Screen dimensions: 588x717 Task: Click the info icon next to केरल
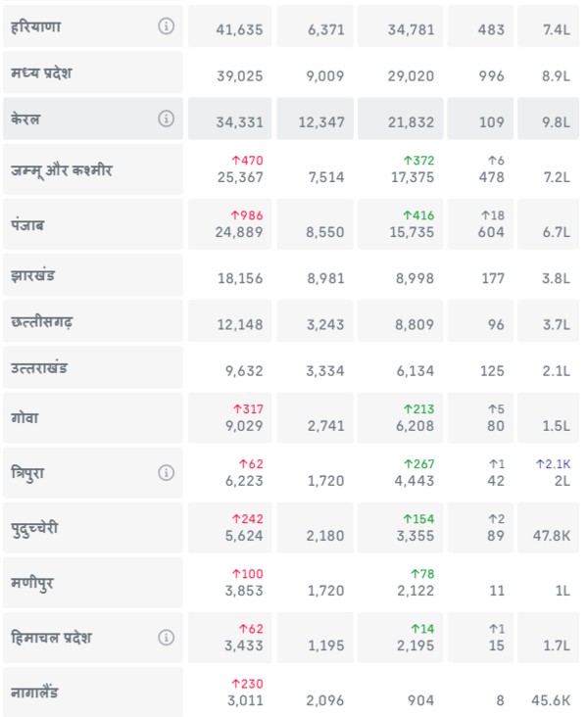coord(166,119)
